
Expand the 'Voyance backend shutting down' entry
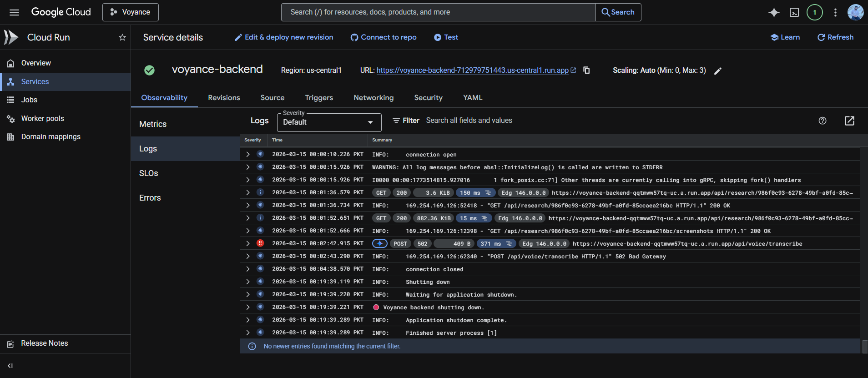[x=248, y=307]
